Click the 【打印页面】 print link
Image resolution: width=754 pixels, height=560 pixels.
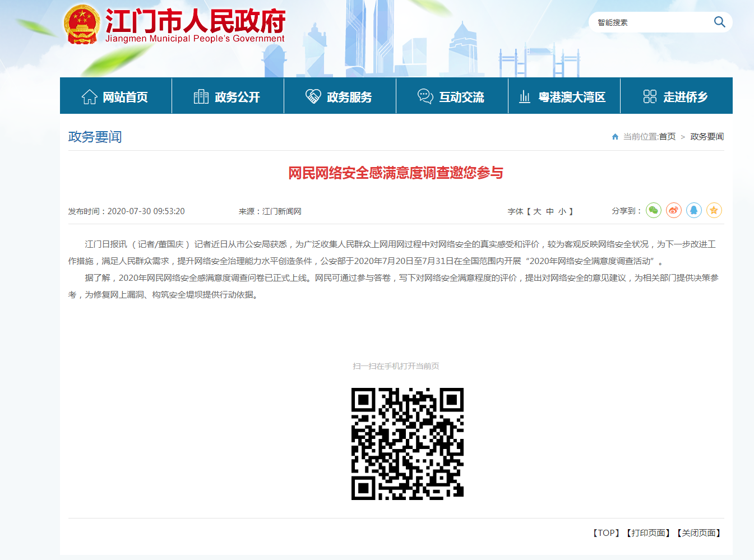648,533
